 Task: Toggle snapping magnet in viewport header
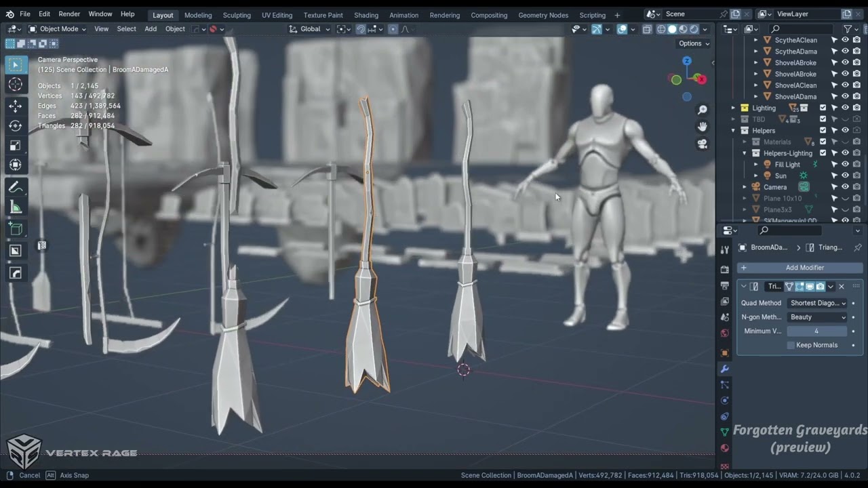pos(361,29)
